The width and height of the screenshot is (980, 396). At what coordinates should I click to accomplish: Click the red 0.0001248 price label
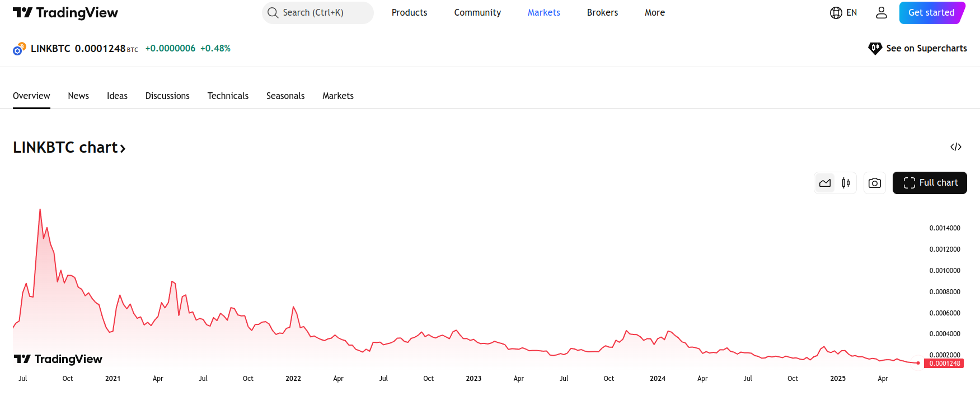click(944, 364)
